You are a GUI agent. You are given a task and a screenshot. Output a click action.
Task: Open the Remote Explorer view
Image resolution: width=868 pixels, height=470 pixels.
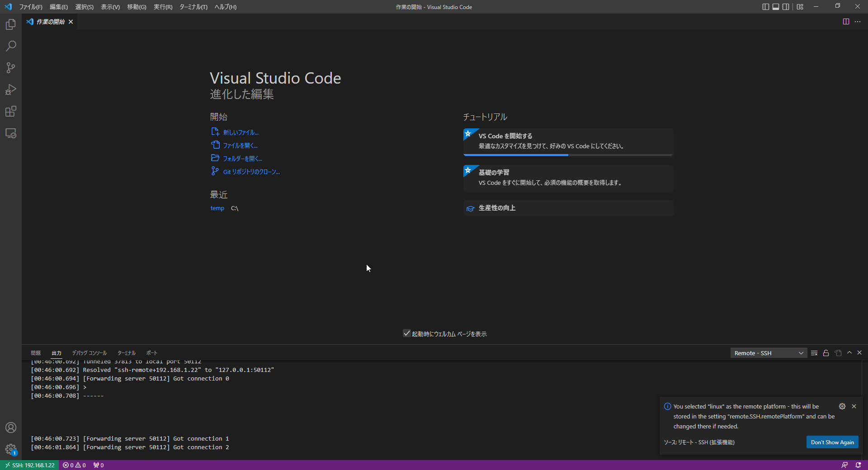[11, 133]
